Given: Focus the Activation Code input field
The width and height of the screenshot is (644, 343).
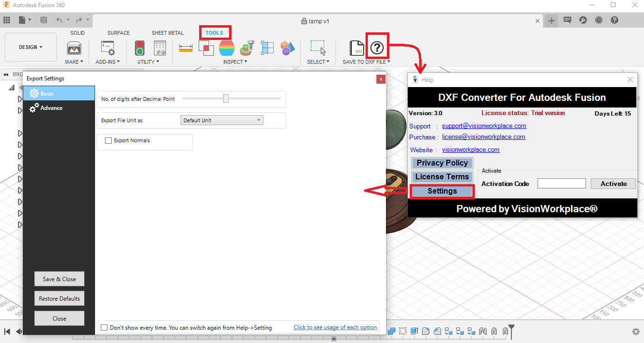Looking at the screenshot, I should click(562, 184).
